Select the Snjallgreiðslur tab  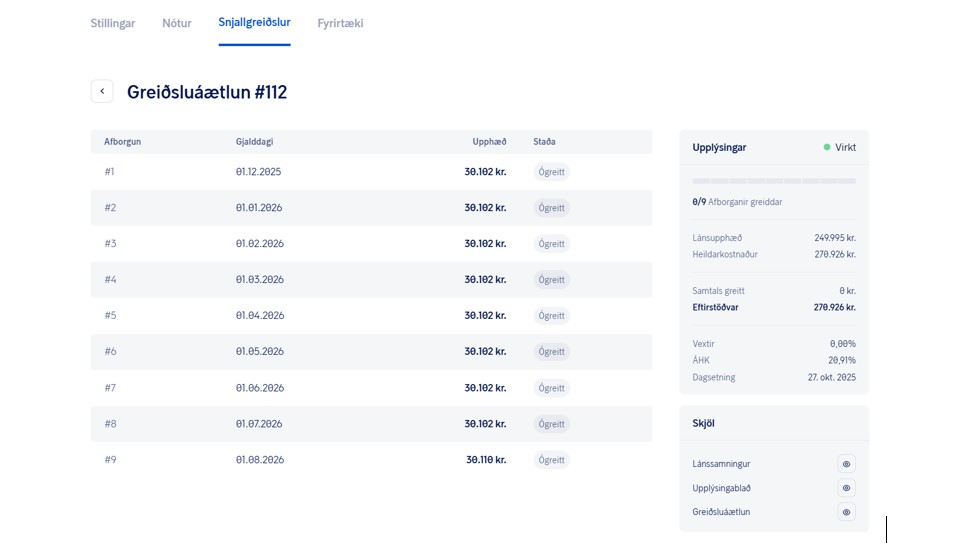coord(254,23)
